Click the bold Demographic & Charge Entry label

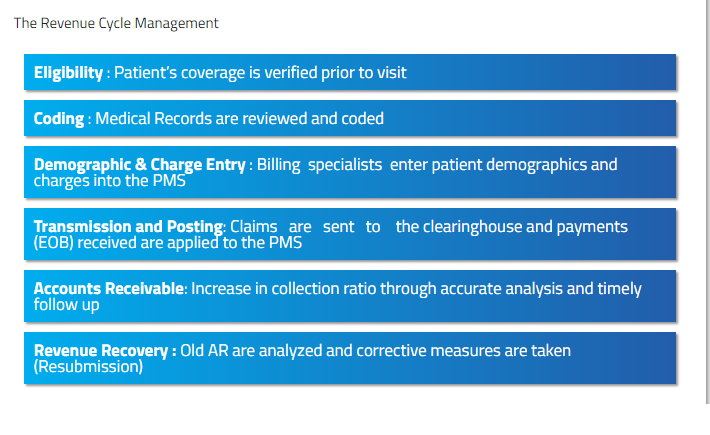click(x=140, y=164)
